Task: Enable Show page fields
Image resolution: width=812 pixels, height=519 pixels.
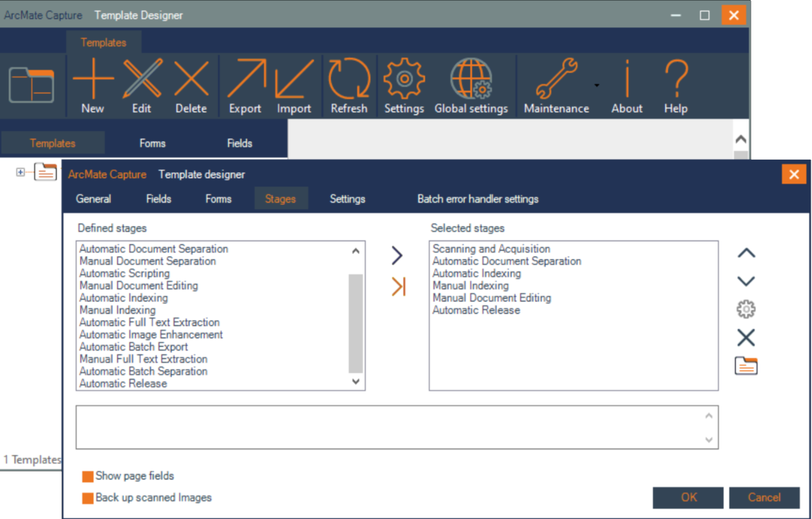Action: click(x=87, y=476)
